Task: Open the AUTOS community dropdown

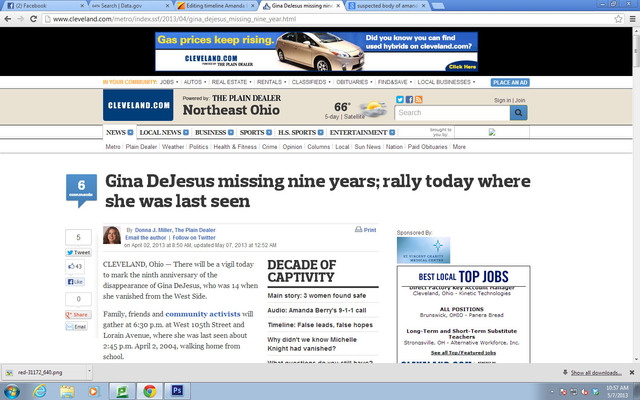Action: [x=194, y=82]
